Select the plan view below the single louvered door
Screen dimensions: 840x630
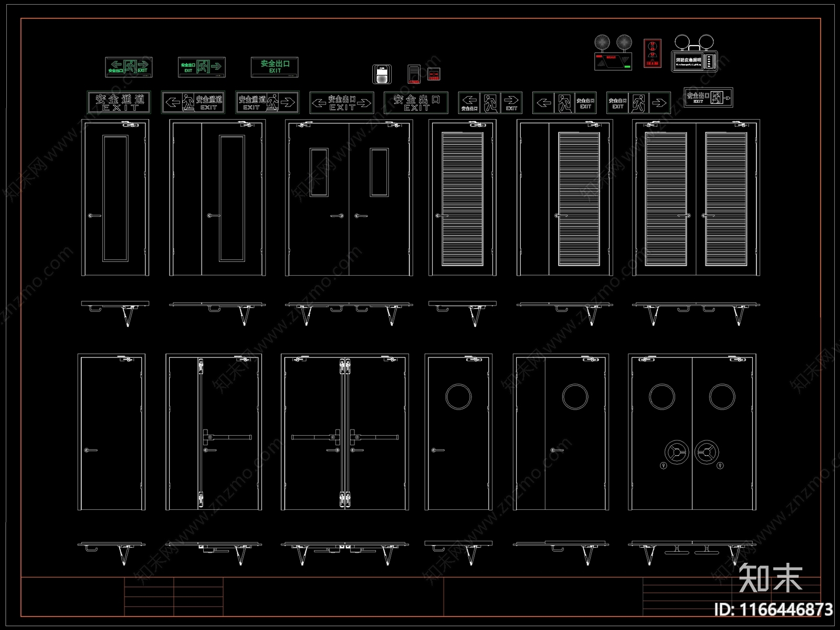pyautogui.click(x=462, y=313)
